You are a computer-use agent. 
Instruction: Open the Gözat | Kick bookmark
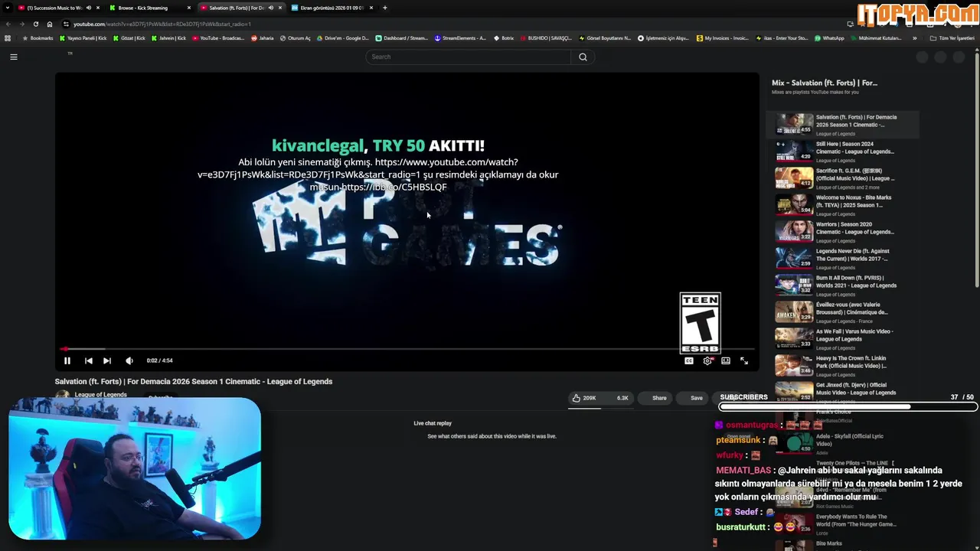point(129,37)
